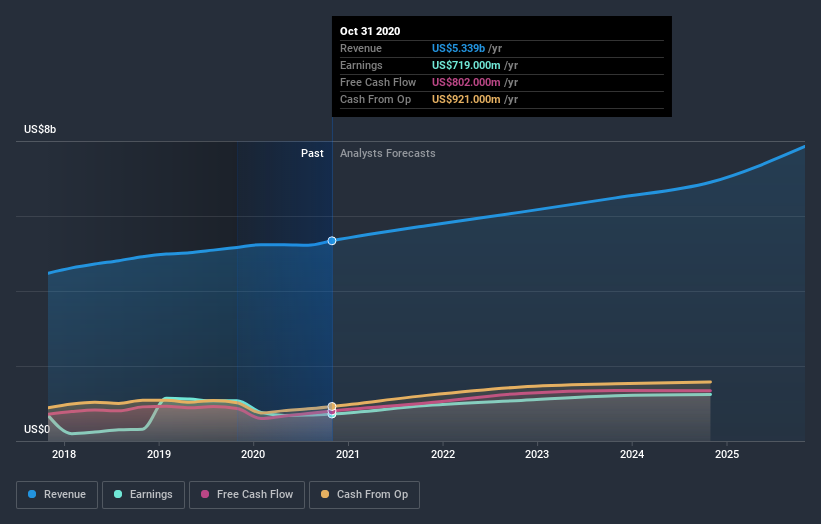This screenshot has width=821, height=524.
Task: Toggle the Cash From Op legend button
Action: click(x=364, y=495)
